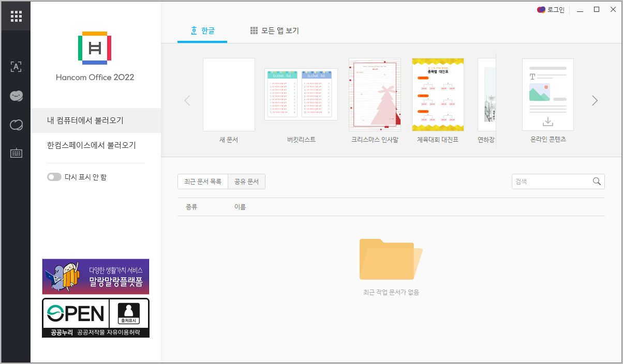623x364 pixels.
Task: Click the keyboard sidebar icon
Action: (16, 154)
